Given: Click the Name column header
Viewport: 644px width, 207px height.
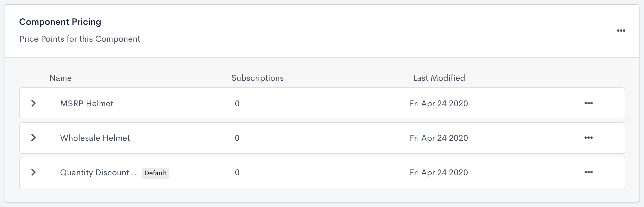Looking at the screenshot, I should [x=60, y=78].
